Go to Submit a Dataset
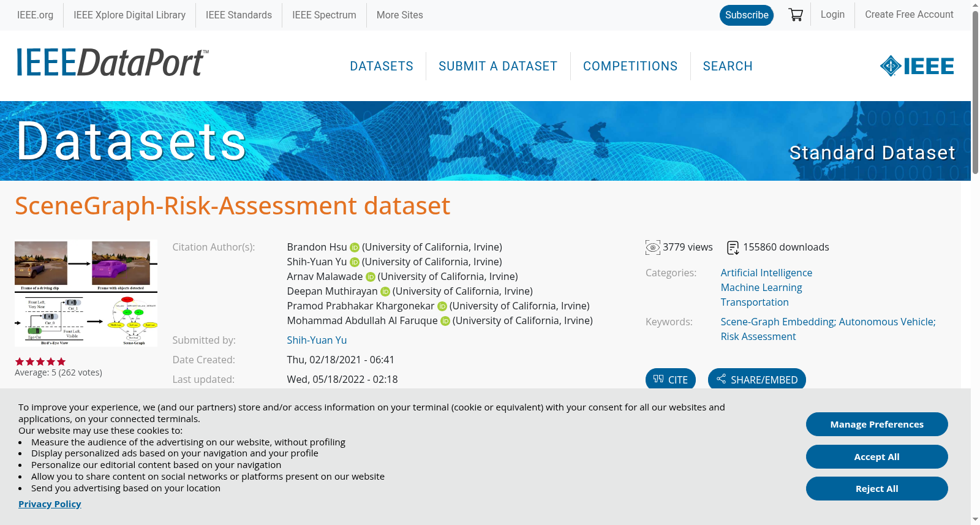The height and width of the screenshot is (525, 980). coord(498,66)
